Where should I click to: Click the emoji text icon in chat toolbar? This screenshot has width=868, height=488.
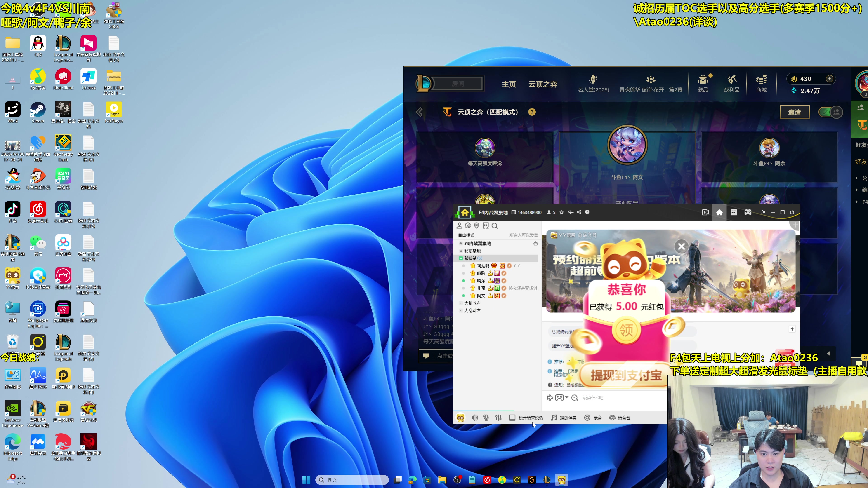[x=575, y=398]
